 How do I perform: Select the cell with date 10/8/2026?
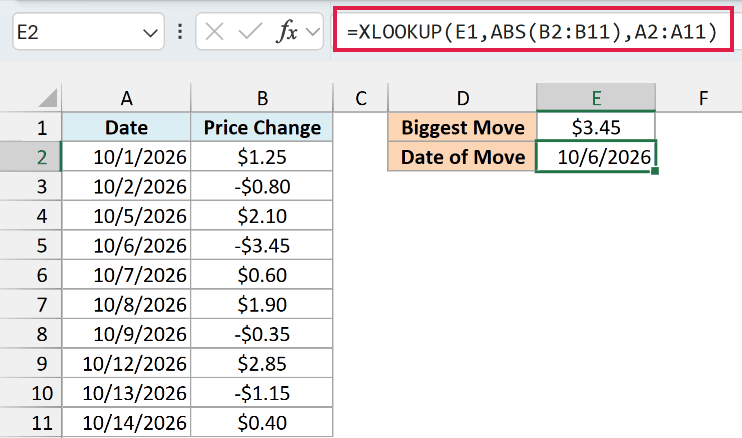pyautogui.click(x=126, y=304)
